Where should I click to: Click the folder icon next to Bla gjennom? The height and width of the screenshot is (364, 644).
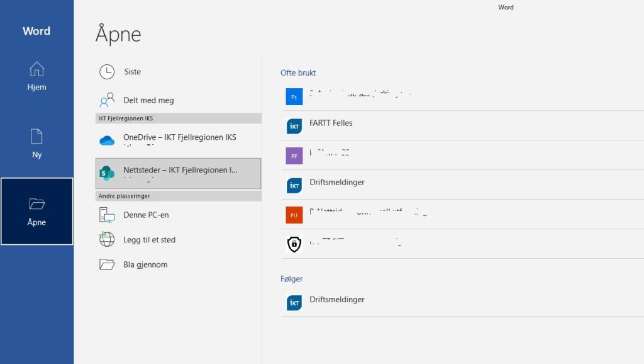pos(107,264)
